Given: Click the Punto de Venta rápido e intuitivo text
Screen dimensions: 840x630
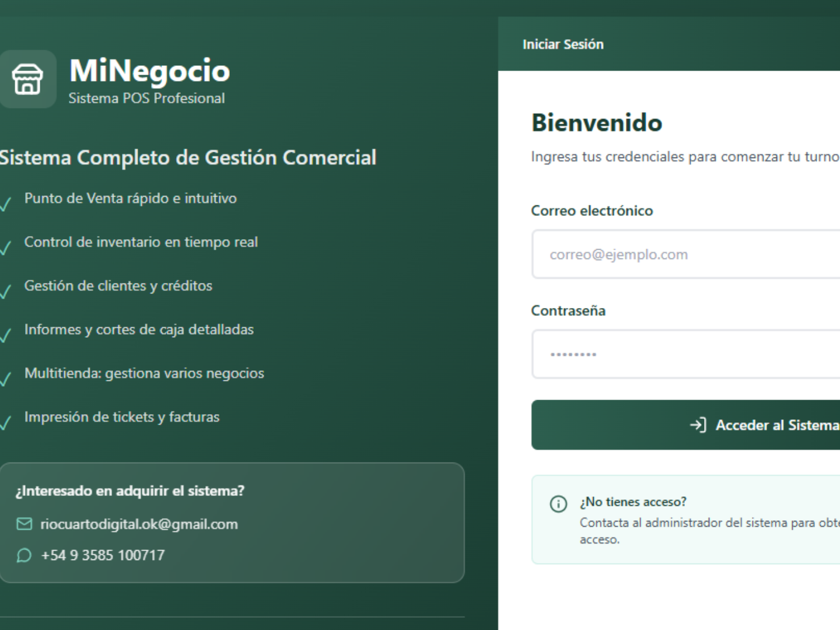Looking at the screenshot, I should 131,198.
